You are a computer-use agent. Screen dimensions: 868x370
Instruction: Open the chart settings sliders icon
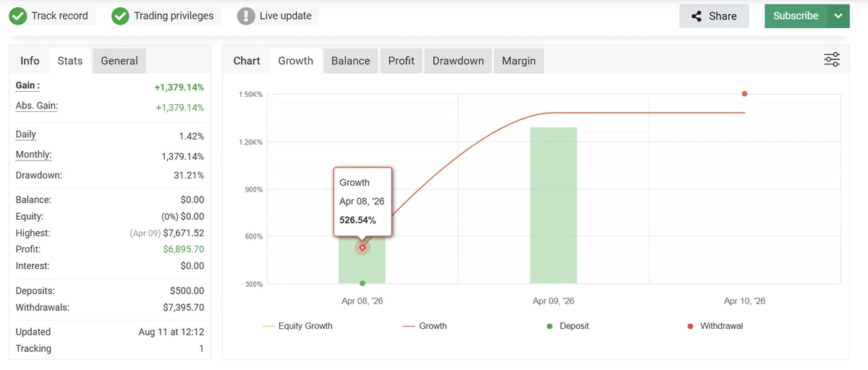click(x=832, y=60)
